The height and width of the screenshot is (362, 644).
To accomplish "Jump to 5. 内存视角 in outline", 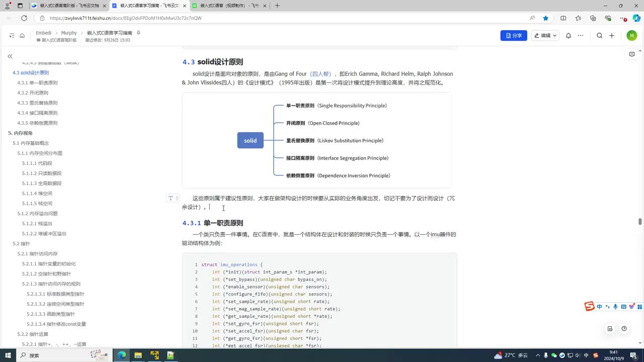I will pos(20,133).
